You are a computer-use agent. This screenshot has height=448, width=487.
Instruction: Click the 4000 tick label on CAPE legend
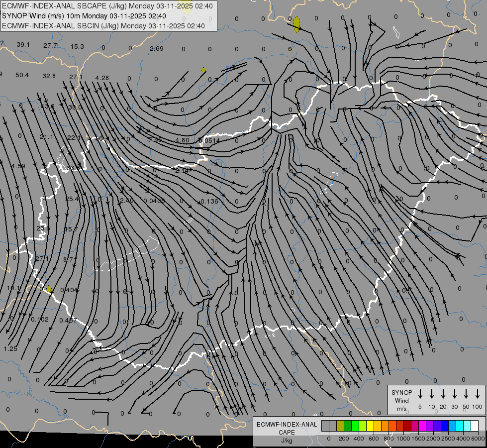click(463, 439)
